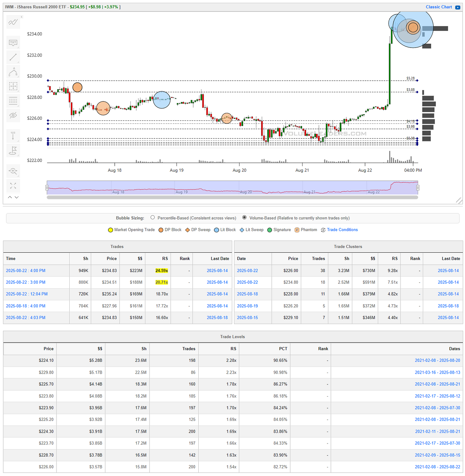Click the $224.10 price in Trade Levels
Viewport: 465px width, 476px height.
(x=46, y=360)
